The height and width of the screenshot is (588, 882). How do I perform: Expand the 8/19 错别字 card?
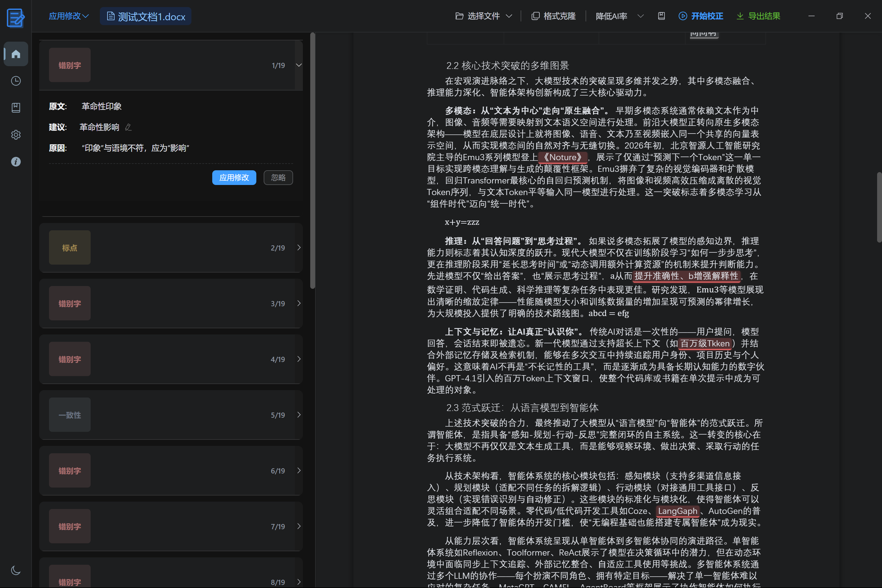299,582
